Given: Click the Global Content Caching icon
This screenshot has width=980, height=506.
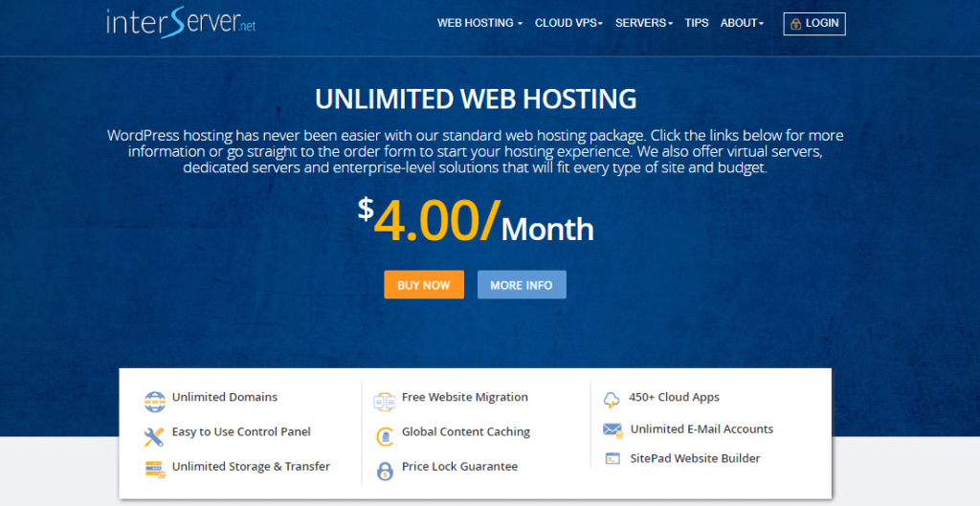Looking at the screenshot, I should click(x=384, y=436).
